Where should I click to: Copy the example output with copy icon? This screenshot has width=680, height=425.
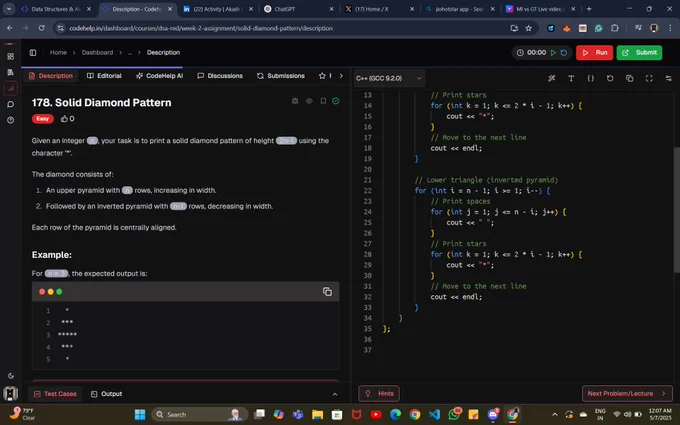(x=327, y=292)
